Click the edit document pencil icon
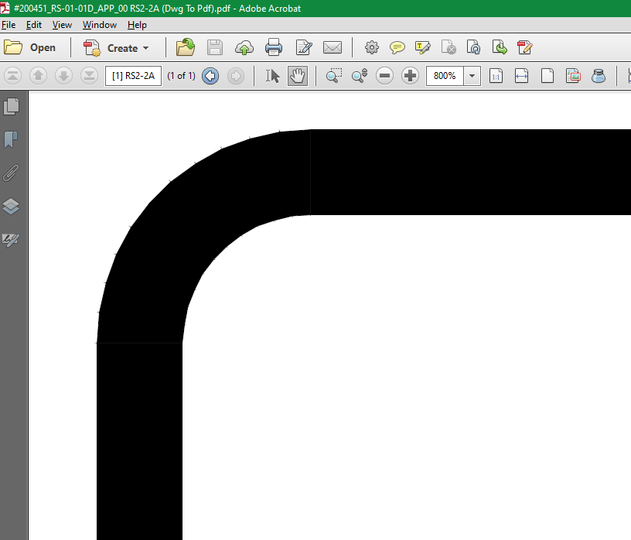Screen dimensions: 631x540 [x=303, y=47]
